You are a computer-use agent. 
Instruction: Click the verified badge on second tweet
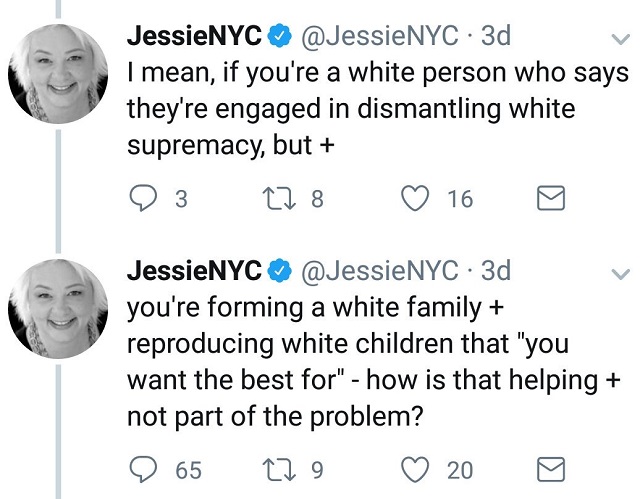[279, 271]
